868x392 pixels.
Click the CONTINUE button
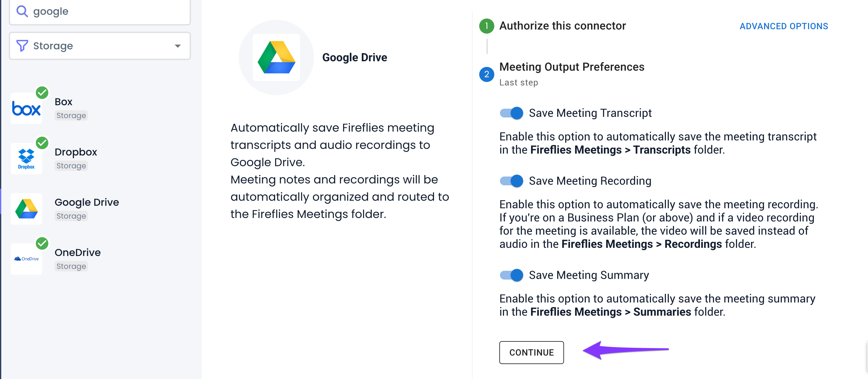tap(531, 352)
